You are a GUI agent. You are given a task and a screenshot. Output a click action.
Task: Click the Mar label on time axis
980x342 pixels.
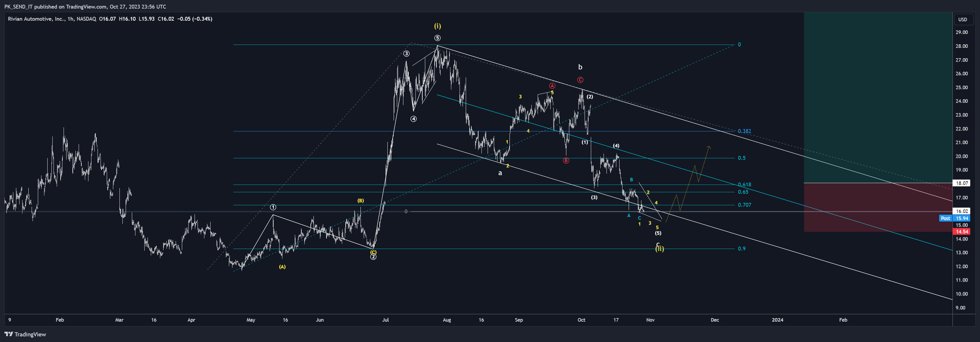119,320
